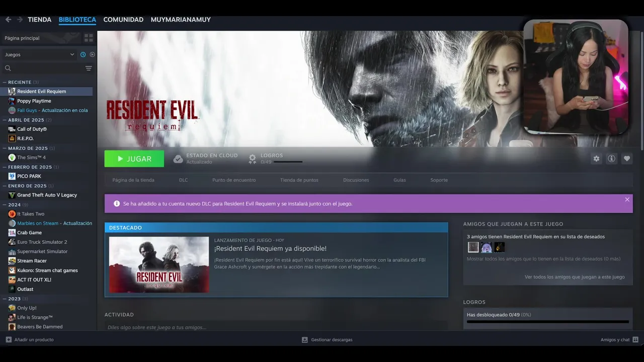Click the play-circle ready-to-play filter icon
The width and height of the screenshot is (644, 362).
(92, 54)
